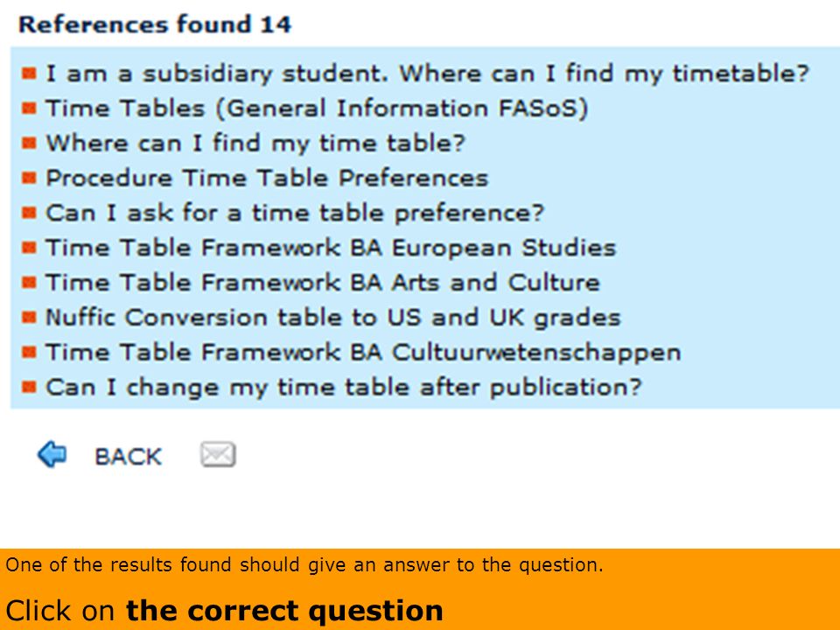Open Procedure Time Table Preferences result
This screenshot has width=840, height=630.
coord(267,178)
